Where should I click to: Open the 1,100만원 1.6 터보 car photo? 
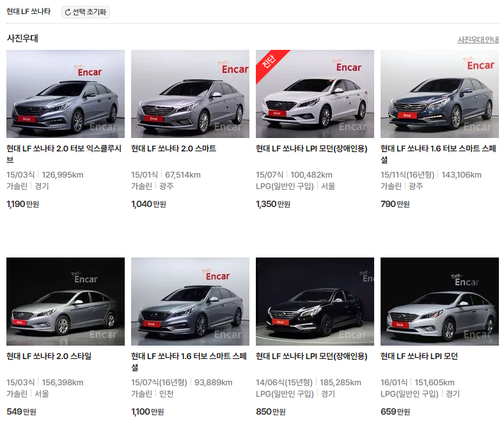(x=191, y=302)
